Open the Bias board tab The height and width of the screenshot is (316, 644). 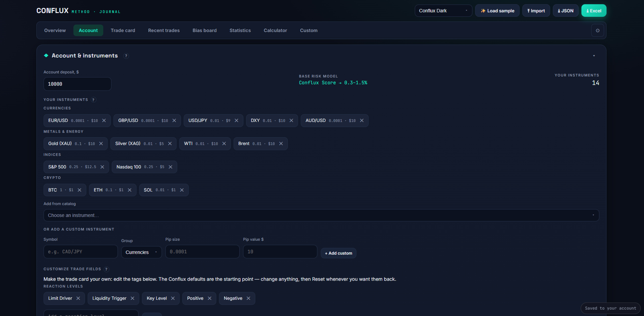click(205, 30)
